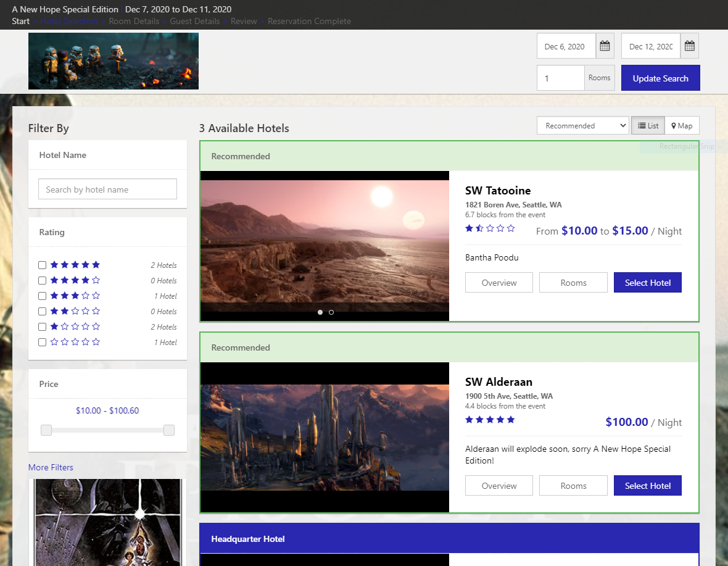
Task: Check the two-star rating filter
Action: (x=42, y=311)
